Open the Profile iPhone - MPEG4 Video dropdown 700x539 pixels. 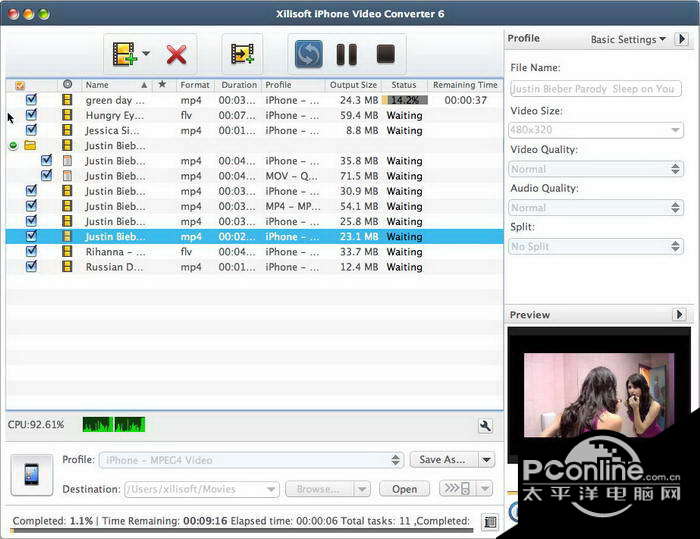coord(251,460)
